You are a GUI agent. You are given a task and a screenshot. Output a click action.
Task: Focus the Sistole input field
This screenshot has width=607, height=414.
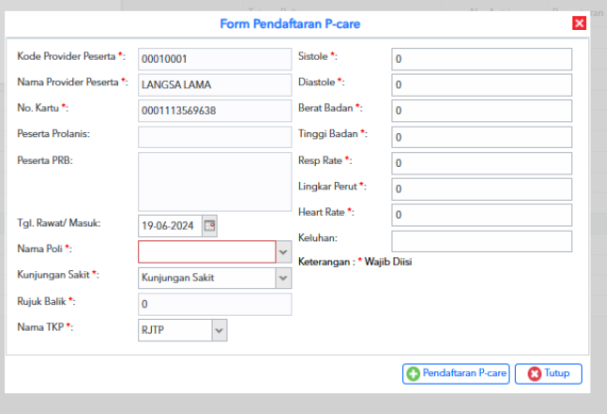[482, 59]
